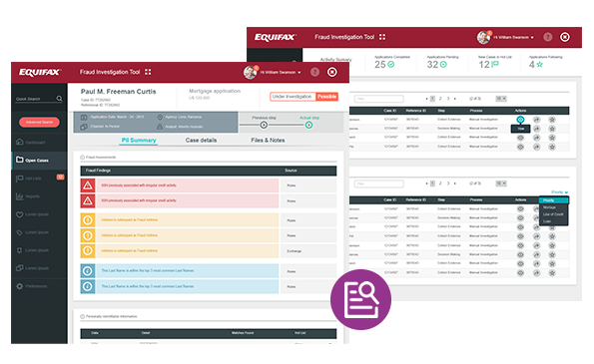Open the rows-per-page dropdown in upper table
Viewport: 594px width, 364px height.
pos(501,99)
